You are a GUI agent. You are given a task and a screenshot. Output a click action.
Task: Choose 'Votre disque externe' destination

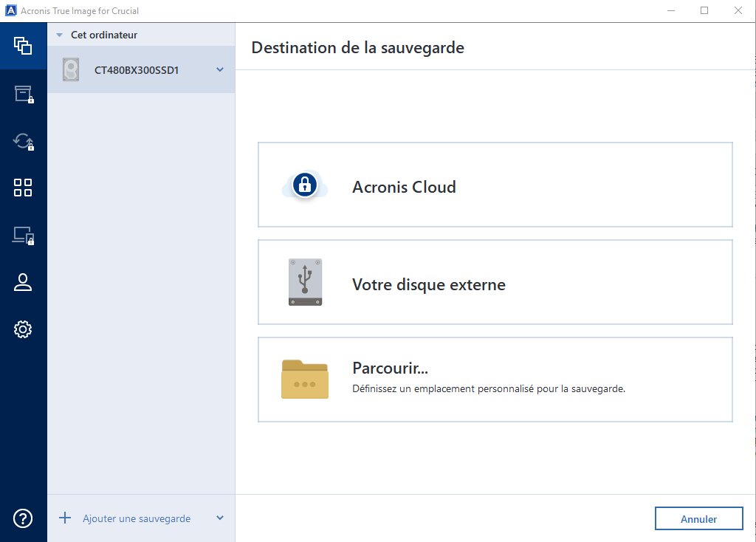(x=495, y=283)
